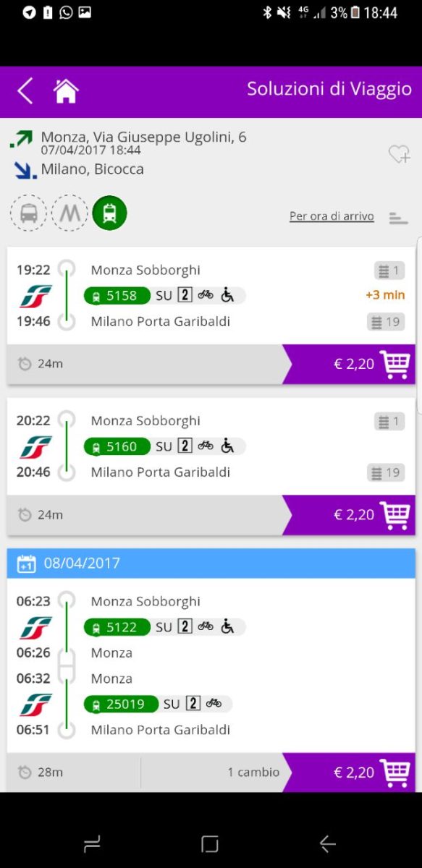Open stop number 19 for train 5158
This screenshot has width=422, height=868.
(386, 322)
